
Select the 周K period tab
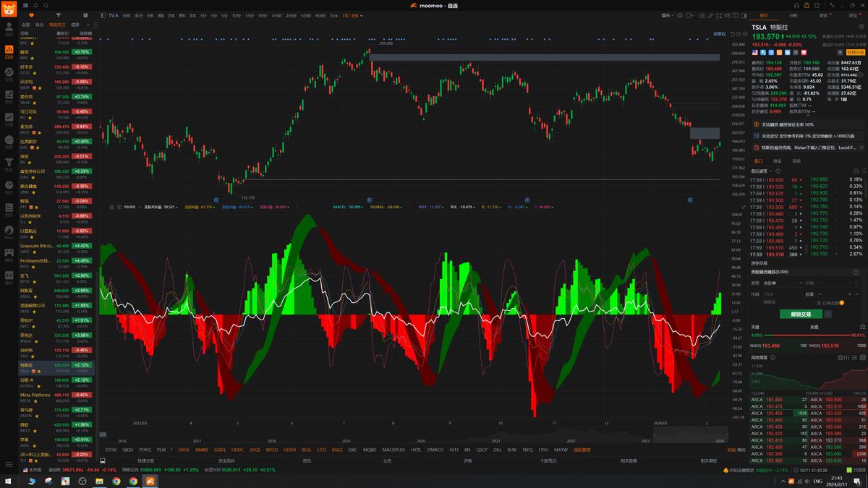(161, 15)
